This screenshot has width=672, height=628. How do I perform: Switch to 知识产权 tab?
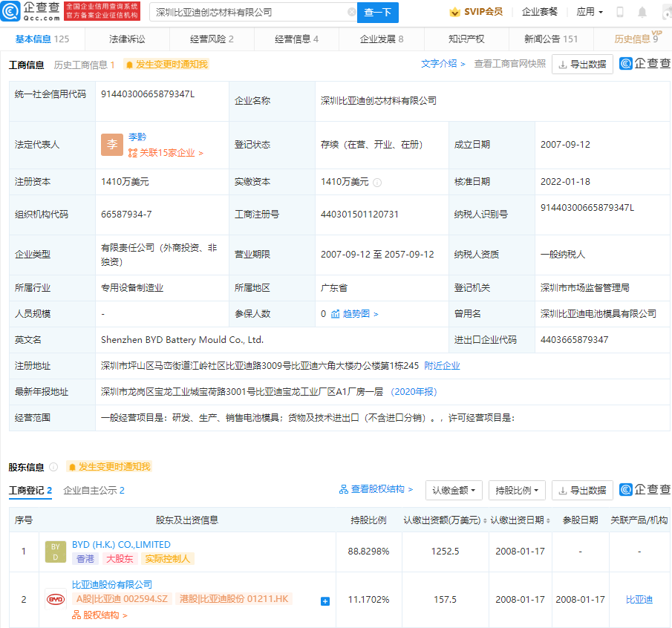pos(466,39)
